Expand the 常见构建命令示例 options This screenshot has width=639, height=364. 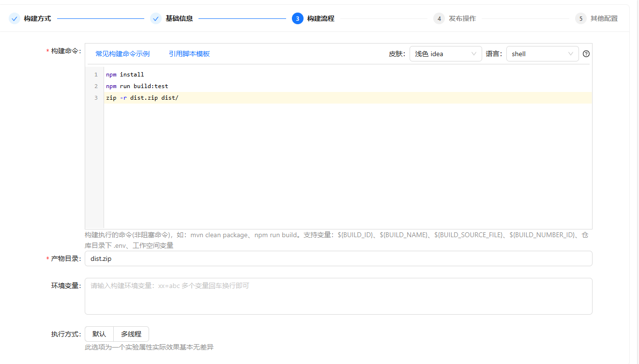tap(122, 54)
